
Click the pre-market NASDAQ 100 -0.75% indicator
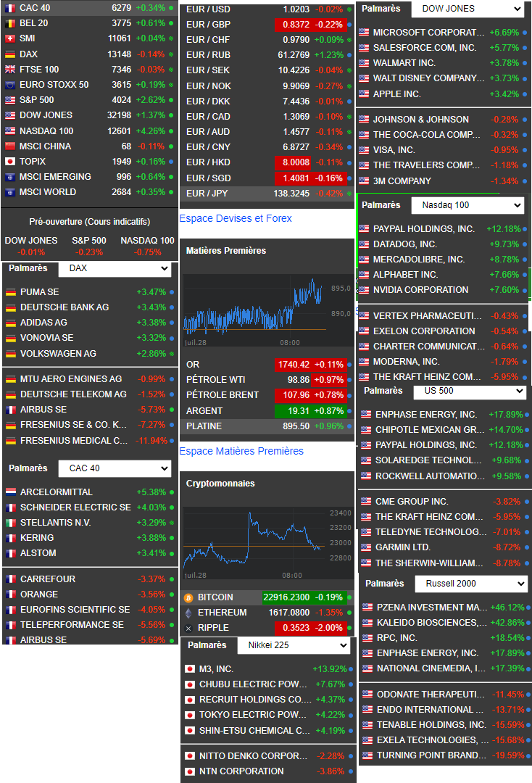click(x=147, y=252)
